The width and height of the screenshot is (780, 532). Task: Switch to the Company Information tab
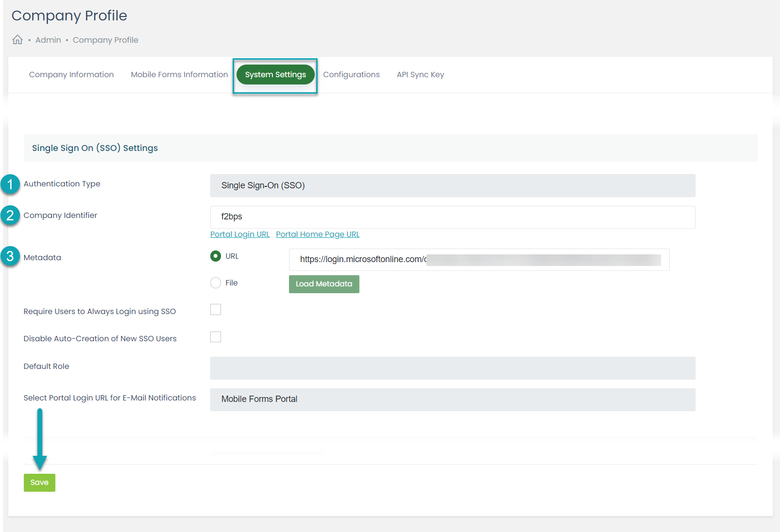coord(71,74)
